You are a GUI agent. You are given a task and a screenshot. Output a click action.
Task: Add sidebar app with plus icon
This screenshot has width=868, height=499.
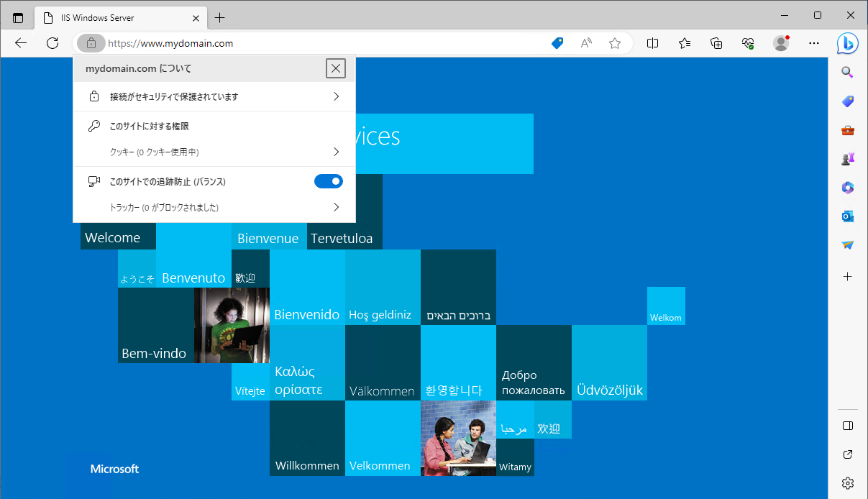[848, 276]
